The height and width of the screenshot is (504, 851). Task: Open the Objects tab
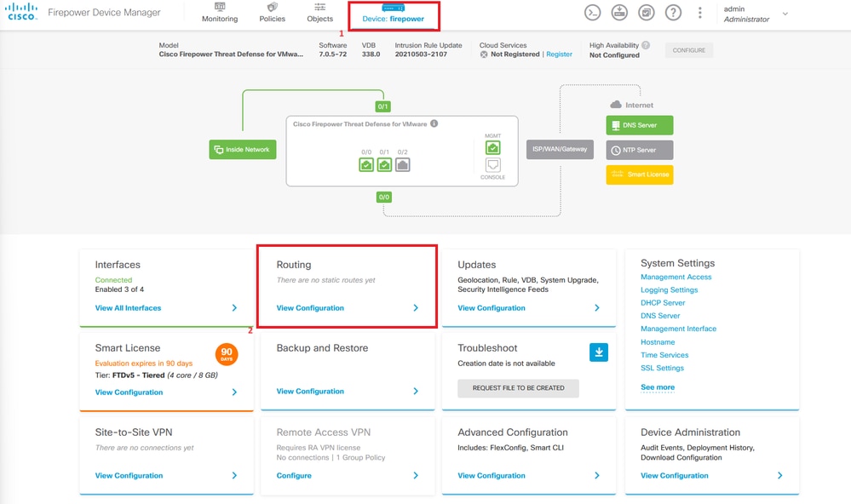(x=319, y=13)
